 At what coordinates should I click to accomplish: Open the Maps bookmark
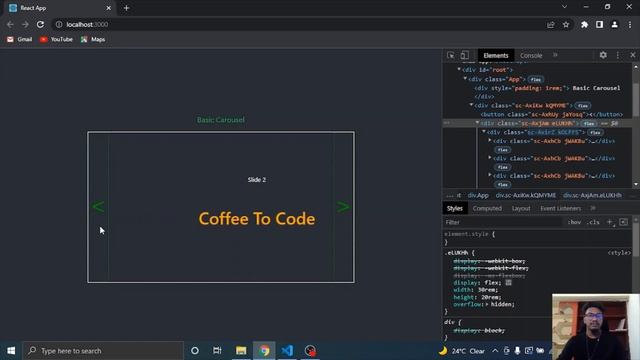(x=93, y=39)
